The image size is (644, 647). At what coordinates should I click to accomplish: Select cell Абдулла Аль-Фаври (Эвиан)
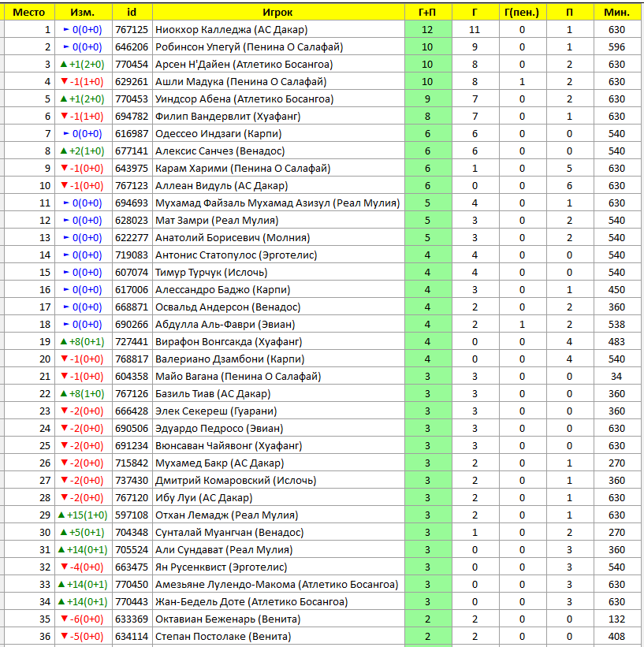(278, 325)
